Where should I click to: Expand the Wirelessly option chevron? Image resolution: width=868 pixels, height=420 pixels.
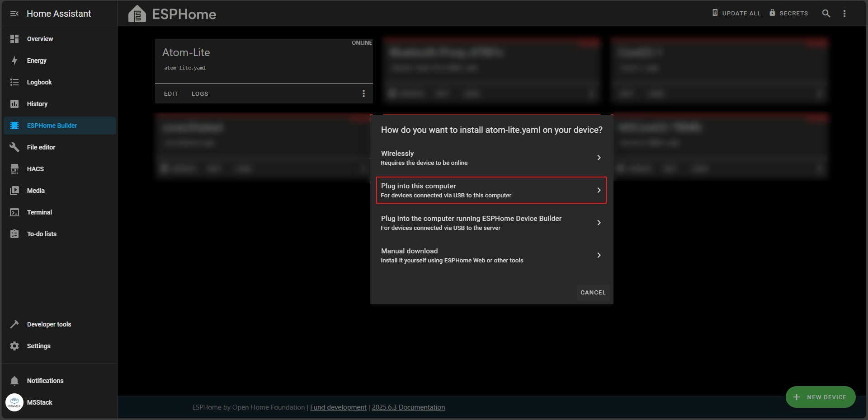[599, 158]
